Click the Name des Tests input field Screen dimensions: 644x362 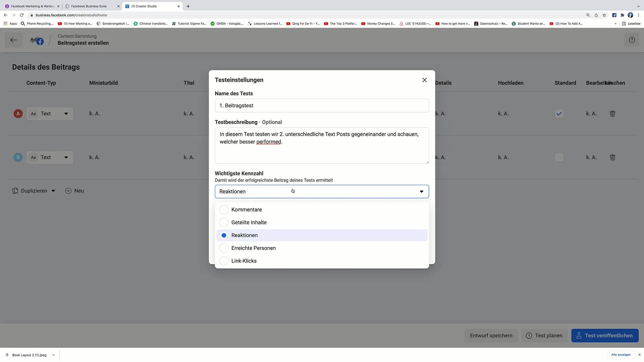click(322, 105)
